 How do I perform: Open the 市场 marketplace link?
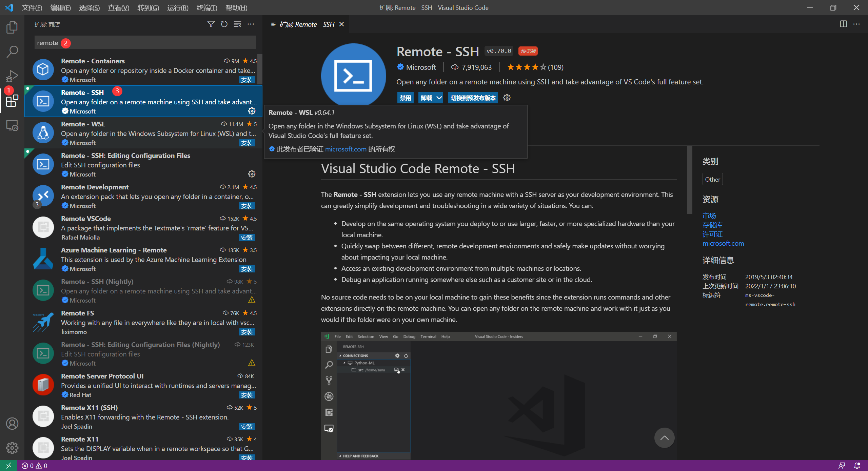point(709,216)
